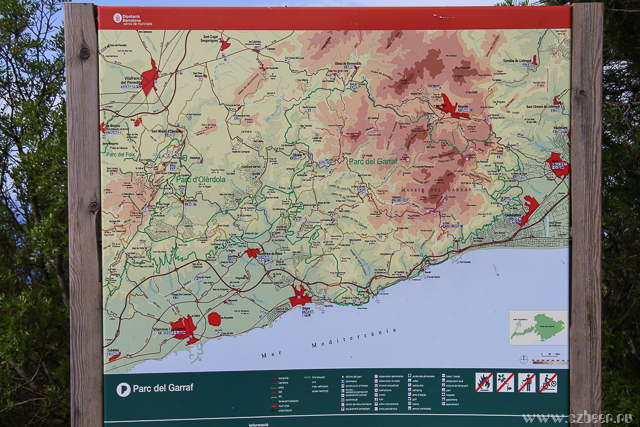Click the white circular logo beside footer Parc del Garraf
The height and width of the screenshot is (427, 640).
coord(123,389)
